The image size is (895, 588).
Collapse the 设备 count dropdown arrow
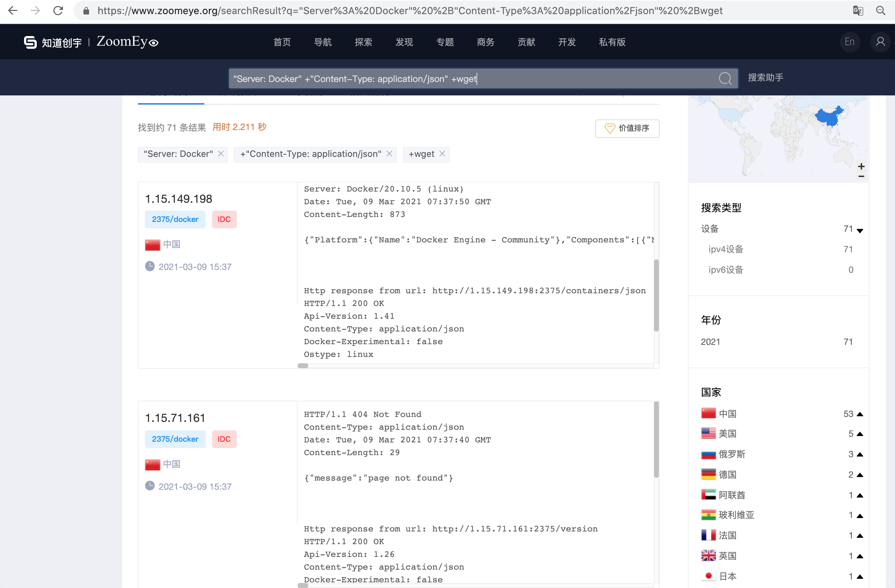(860, 230)
